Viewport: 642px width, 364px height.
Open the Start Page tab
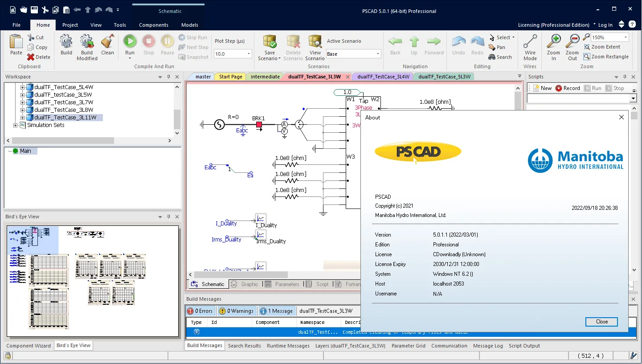click(x=230, y=77)
